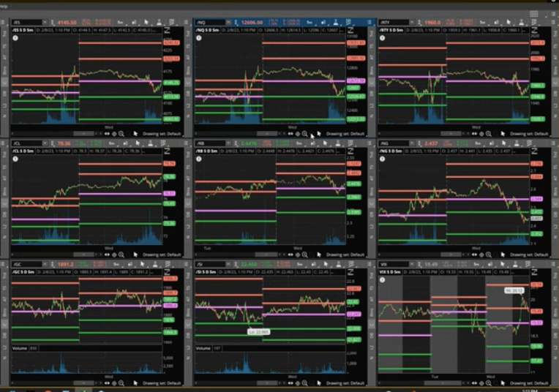Click the 5m timeframe button on /NQ header

coord(308,23)
